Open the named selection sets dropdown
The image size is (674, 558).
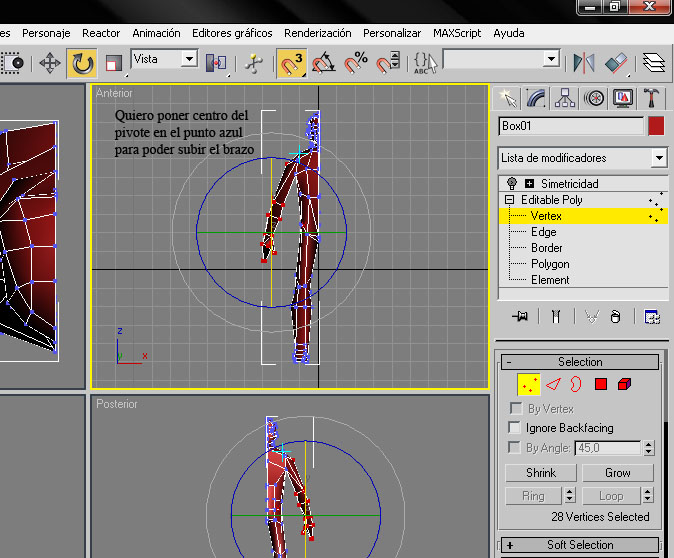click(551, 58)
